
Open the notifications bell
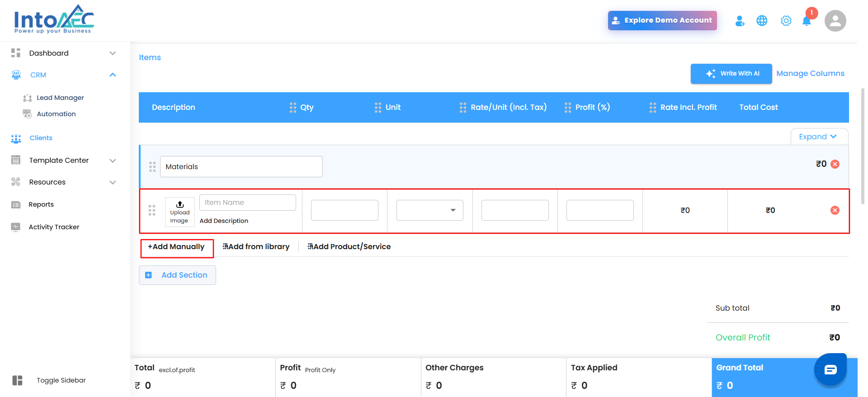pyautogui.click(x=807, y=21)
